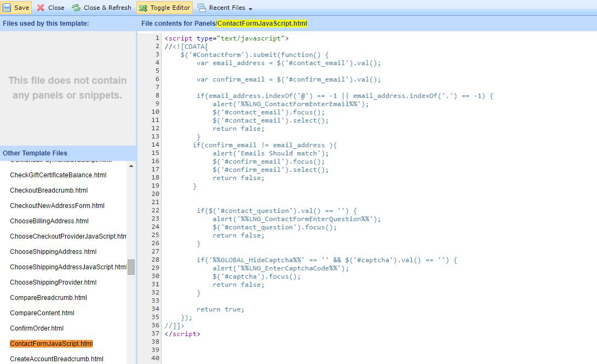This screenshot has width=597, height=364.
Task: Click the Save button label
Action: [x=22, y=8]
